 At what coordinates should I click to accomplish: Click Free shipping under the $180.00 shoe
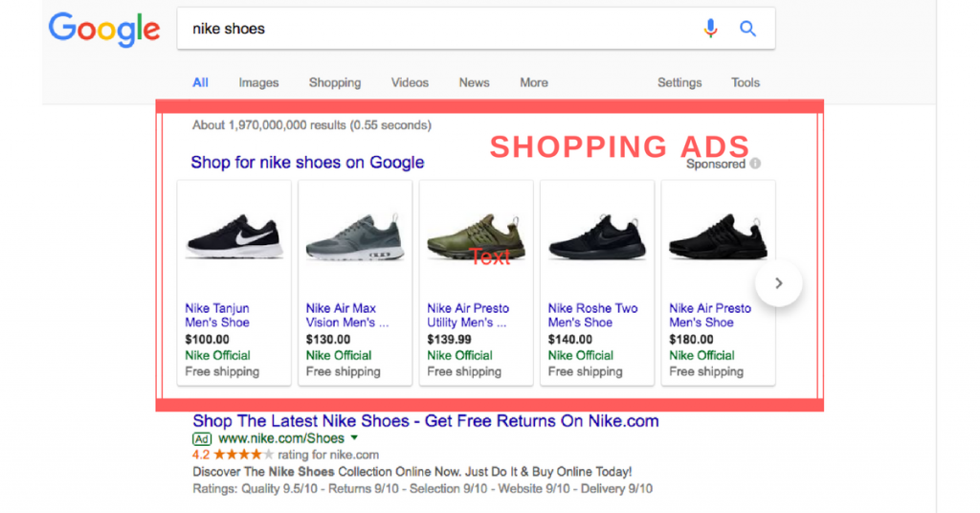pyautogui.click(x=706, y=371)
